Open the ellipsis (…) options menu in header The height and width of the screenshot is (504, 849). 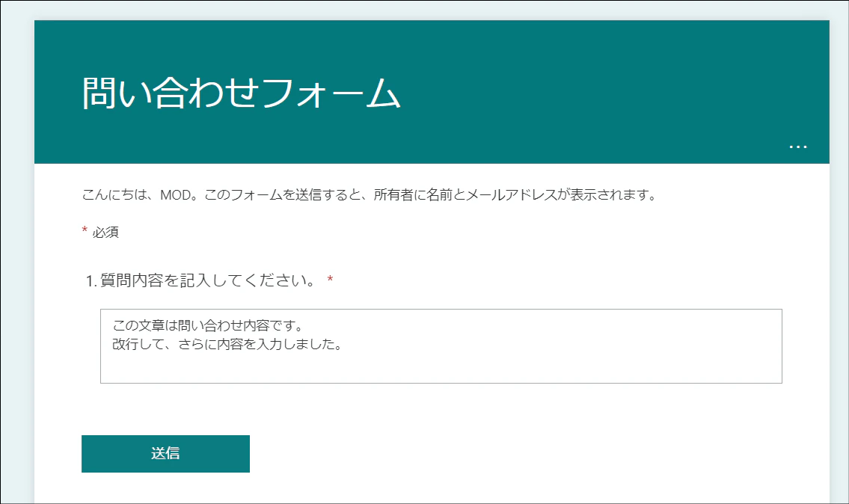coord(797,147)
